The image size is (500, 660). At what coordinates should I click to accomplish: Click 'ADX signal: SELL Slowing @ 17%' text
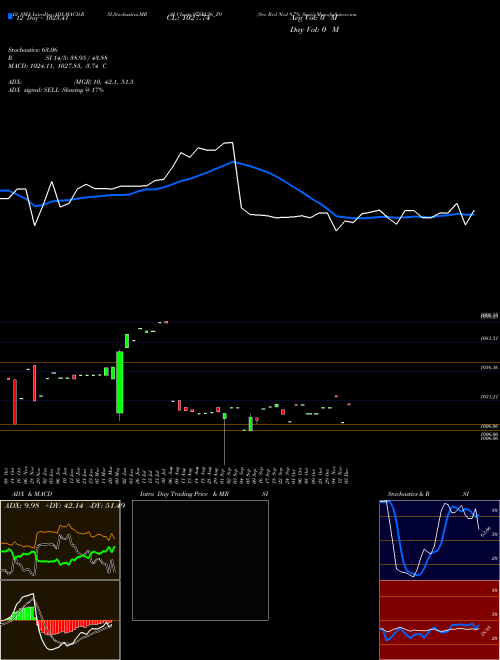56,90
